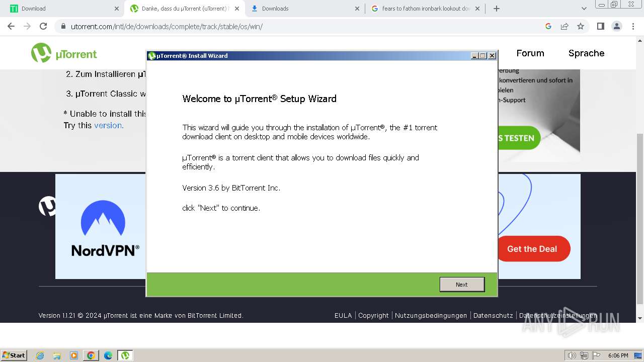644x362 pixels.
Task: Click the download icon on the Downloads tab
Action: click(x=255, y=9)
